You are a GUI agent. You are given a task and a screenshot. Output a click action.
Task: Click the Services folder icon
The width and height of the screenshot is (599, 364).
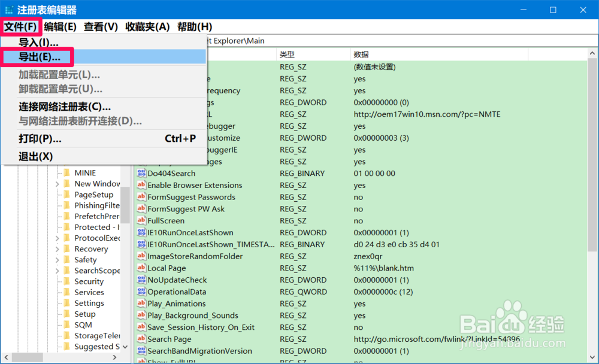tap(66, 292)
